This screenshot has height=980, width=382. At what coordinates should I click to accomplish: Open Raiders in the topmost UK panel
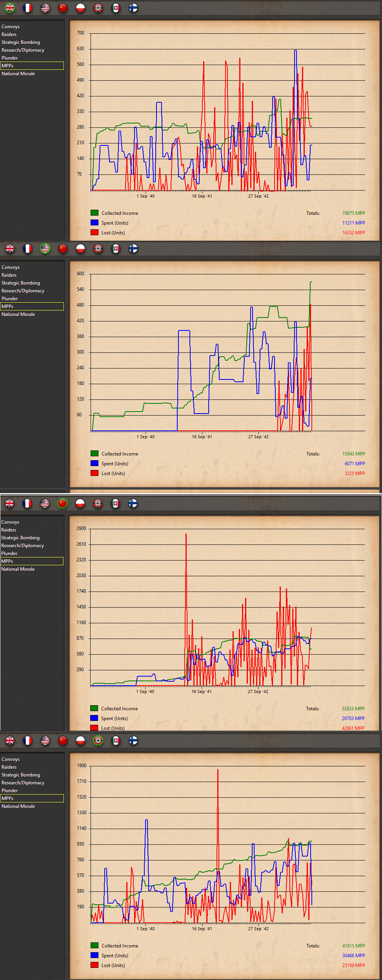(x=9, y=34)
